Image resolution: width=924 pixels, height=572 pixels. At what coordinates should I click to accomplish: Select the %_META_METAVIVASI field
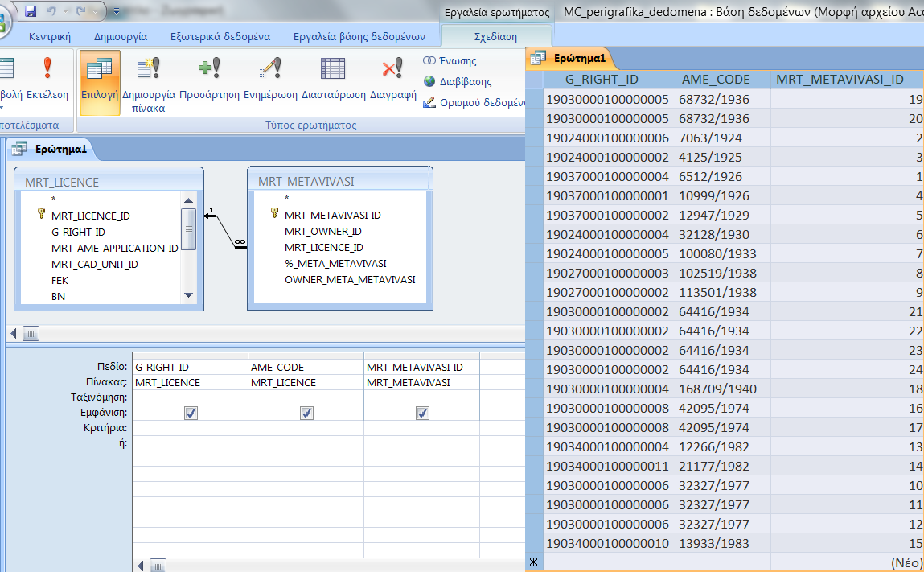click(335, 263)
